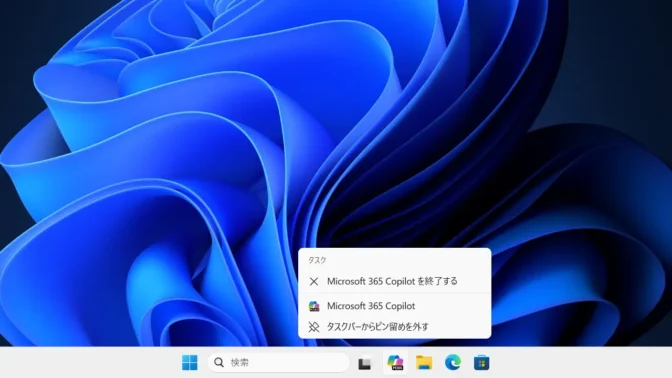Open Task View from the taskbar
This screenshot has width=672, height=378.
coord(365,363)
